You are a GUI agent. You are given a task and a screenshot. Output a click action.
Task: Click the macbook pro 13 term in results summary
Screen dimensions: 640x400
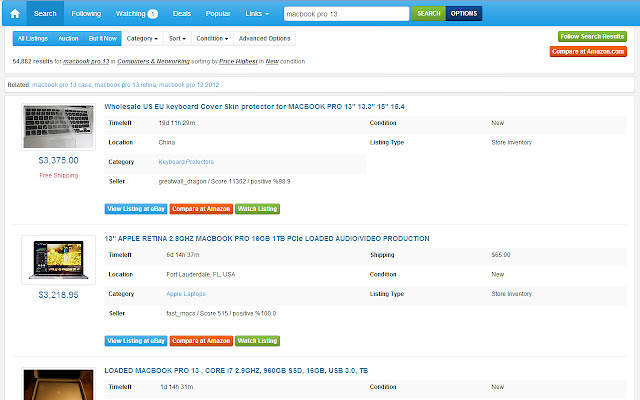pos(86,62)
